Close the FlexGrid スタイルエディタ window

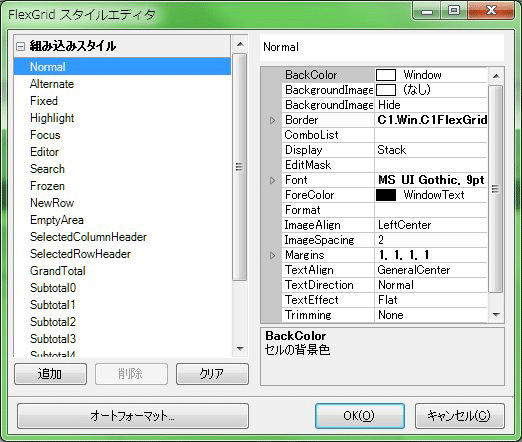click(x=491, y=11)
